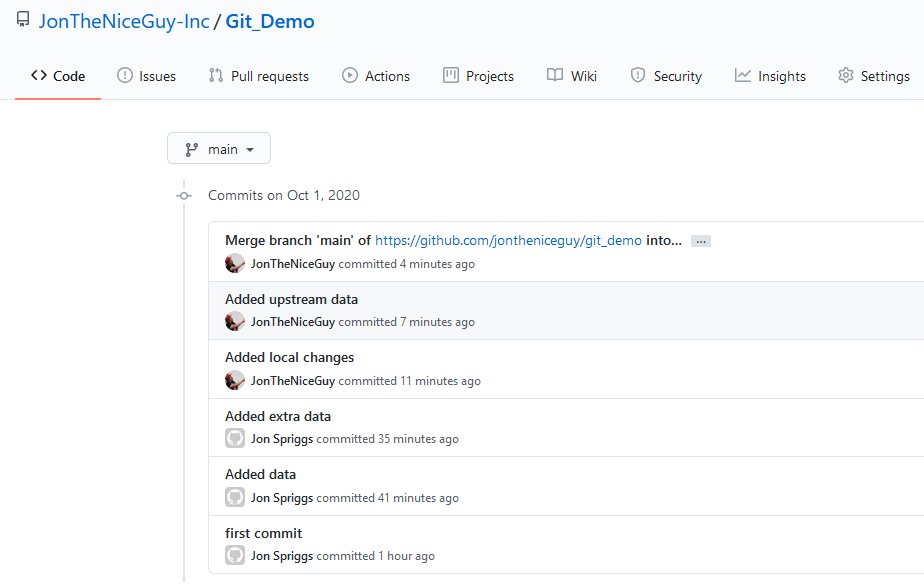Open the 'Added extra data' commit
924x585 pixels.
278,417
